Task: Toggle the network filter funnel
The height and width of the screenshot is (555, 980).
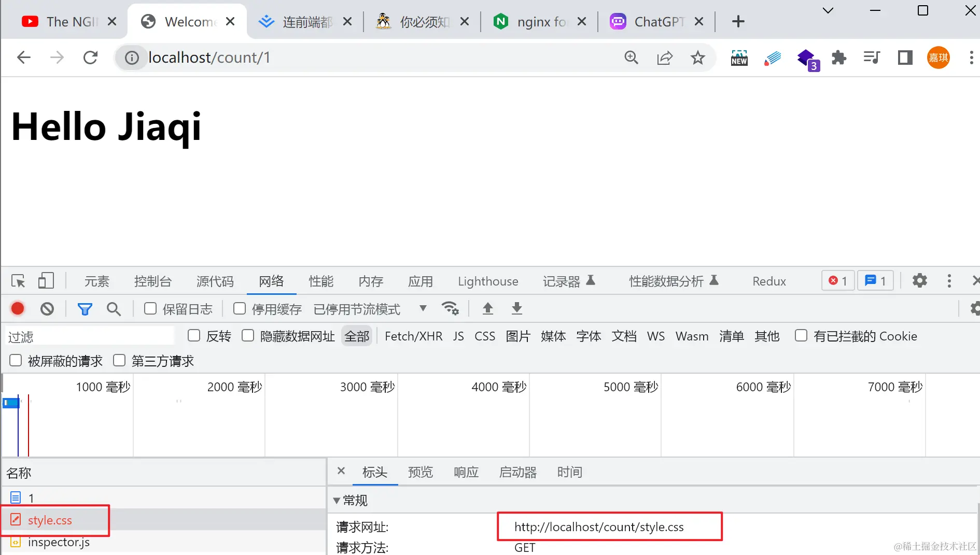Action: coord(85,309)
